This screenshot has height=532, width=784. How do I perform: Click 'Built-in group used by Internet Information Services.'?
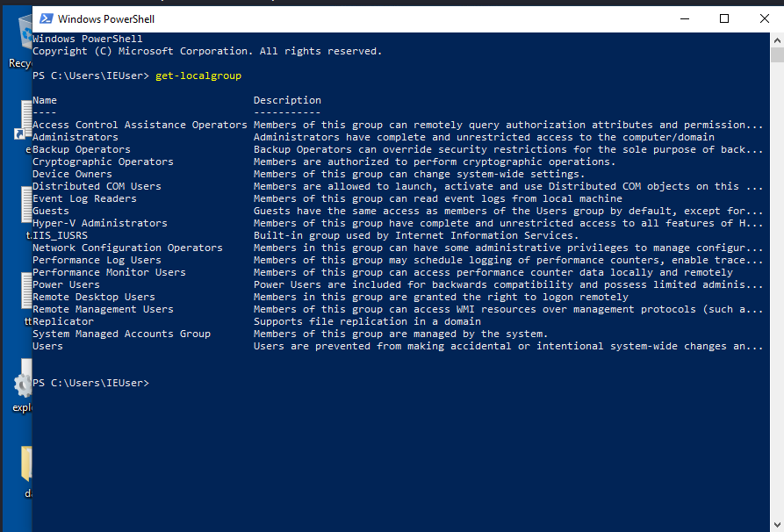pyautogui.click(x=416, y=235)
